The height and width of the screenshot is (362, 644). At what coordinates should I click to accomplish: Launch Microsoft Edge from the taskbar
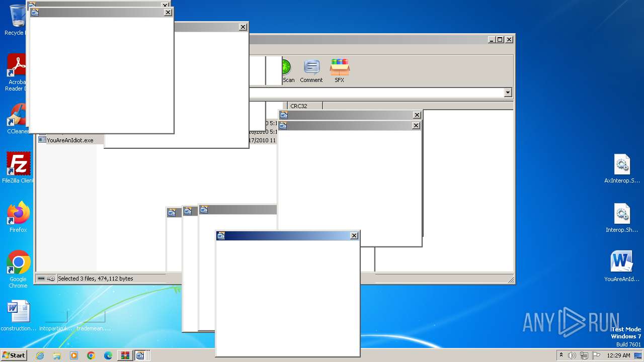(108, 355)
